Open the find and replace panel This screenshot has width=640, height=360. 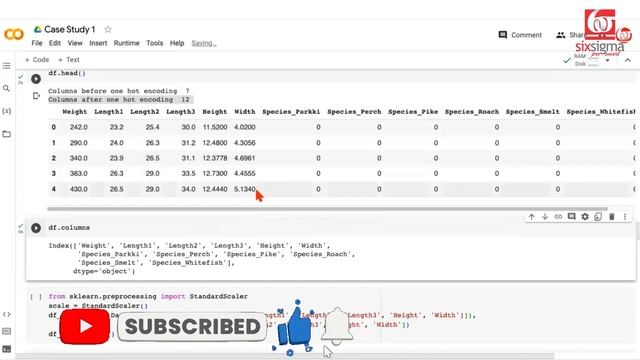pos(7,88)
